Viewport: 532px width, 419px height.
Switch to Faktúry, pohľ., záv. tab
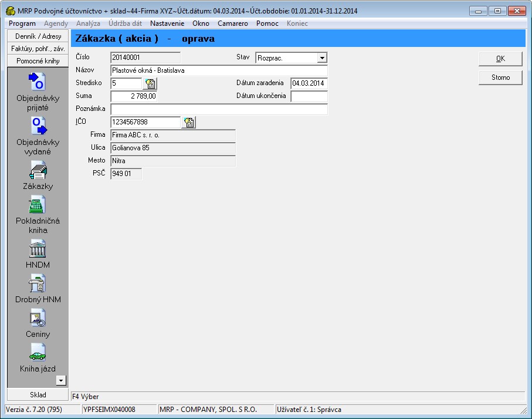38,49
